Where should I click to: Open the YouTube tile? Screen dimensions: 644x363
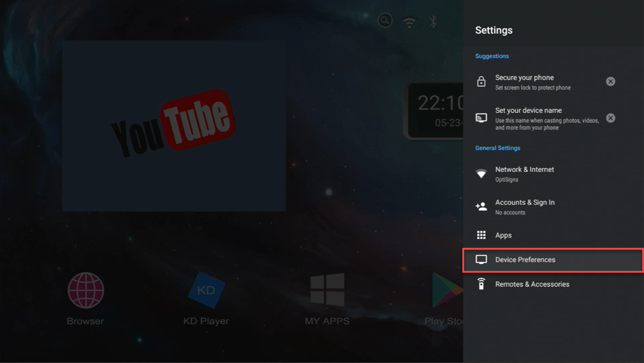click(x=174, y=125)
